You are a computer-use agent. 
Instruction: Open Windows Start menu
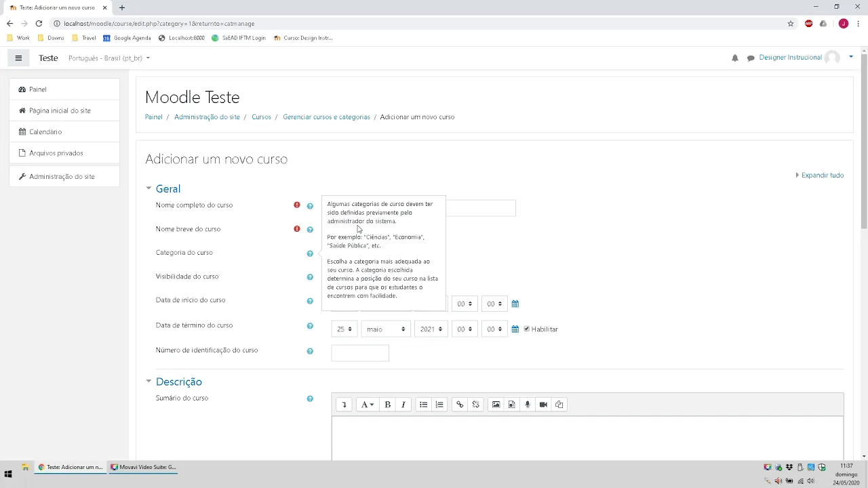(x=9, y=474)
